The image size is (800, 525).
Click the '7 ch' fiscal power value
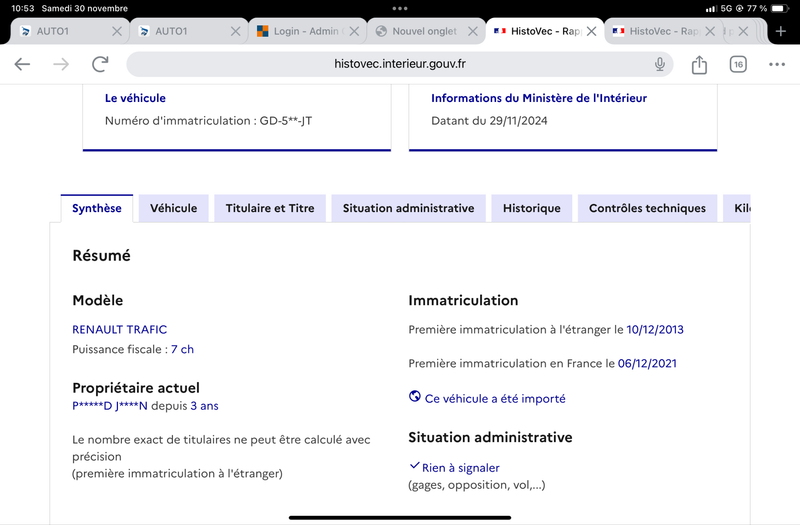click(182, 349)
